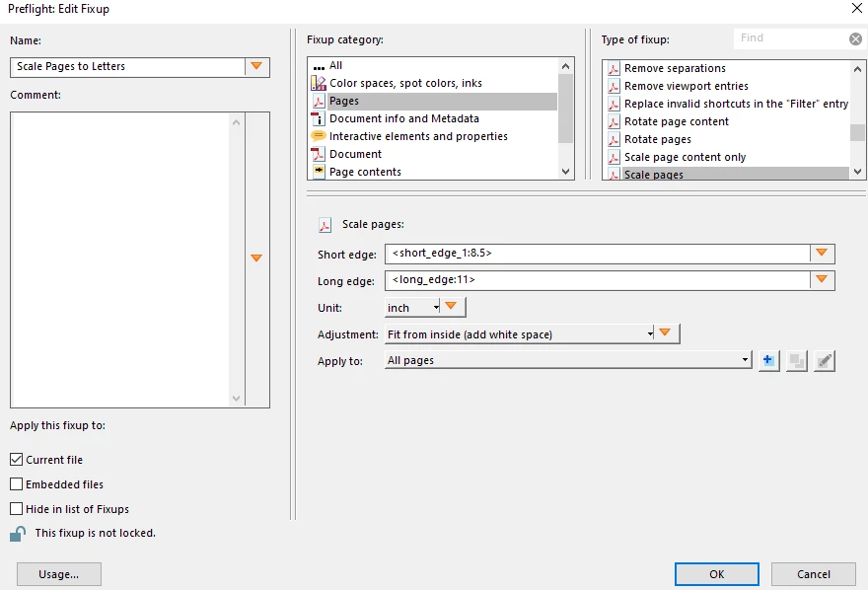
Task: Enable the Embedded files checkbox
Action: [17, 484]
